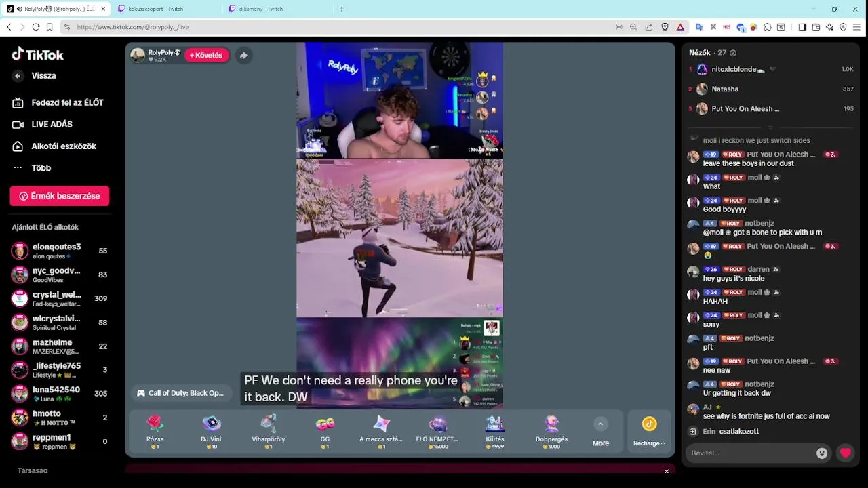Click the share arrow icon
Viewport: 868px width, 488px height.
click(x=243, y=56)
